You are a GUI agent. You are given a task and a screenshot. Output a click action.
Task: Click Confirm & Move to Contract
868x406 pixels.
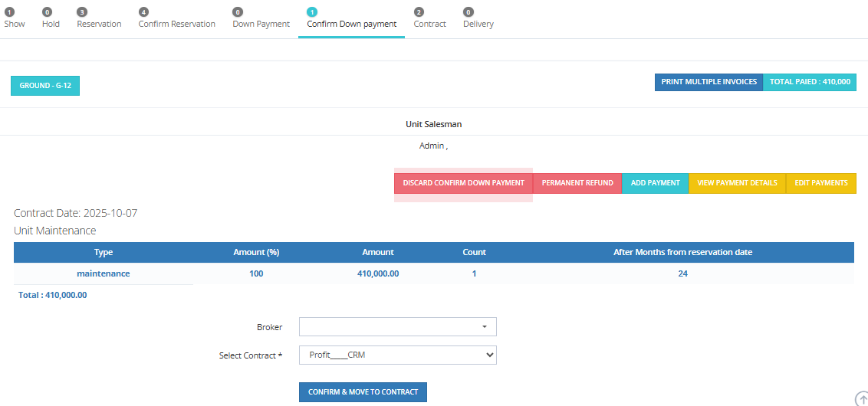pyautogui.click(x=363, y=392)
